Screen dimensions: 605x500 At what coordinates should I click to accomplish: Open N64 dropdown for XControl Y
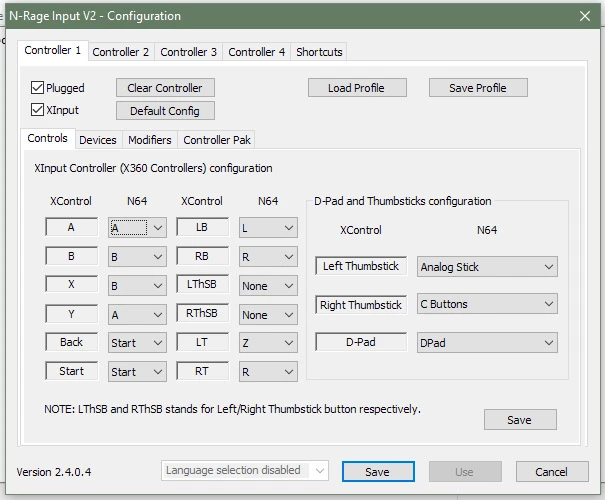tap(137, 314)
